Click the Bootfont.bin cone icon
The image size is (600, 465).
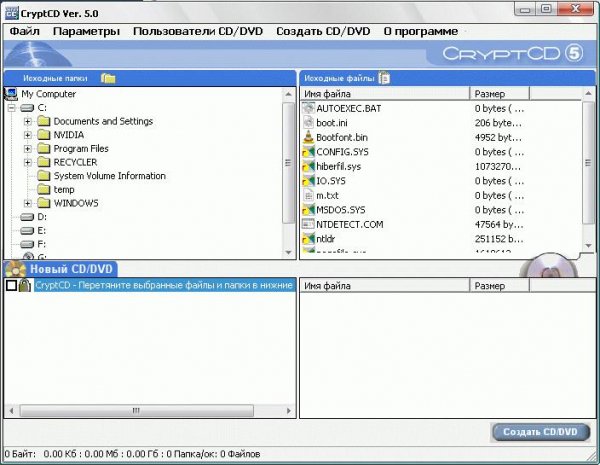coord(308,137)
